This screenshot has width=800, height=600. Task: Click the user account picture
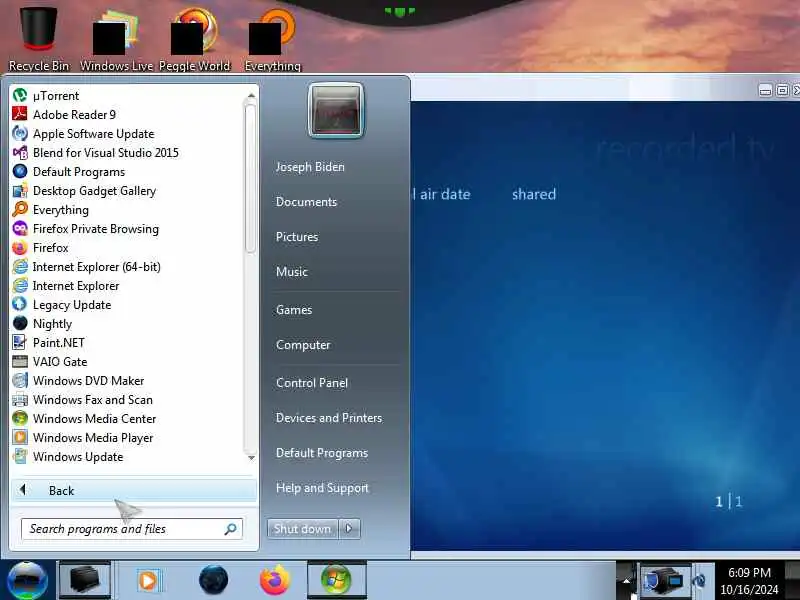pyautogui.click(x=336, y=111)
